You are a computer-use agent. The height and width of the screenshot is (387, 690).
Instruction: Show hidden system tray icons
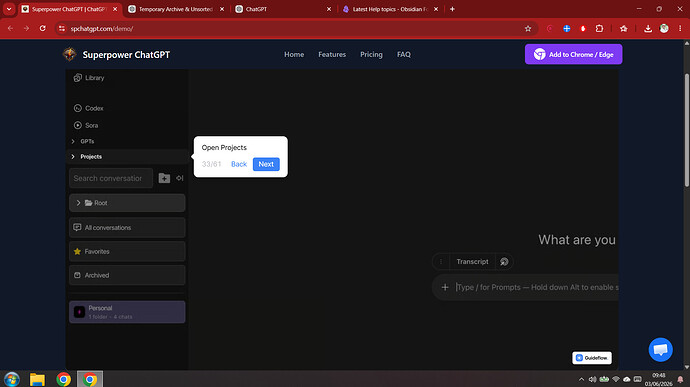(x=581, y=379)
